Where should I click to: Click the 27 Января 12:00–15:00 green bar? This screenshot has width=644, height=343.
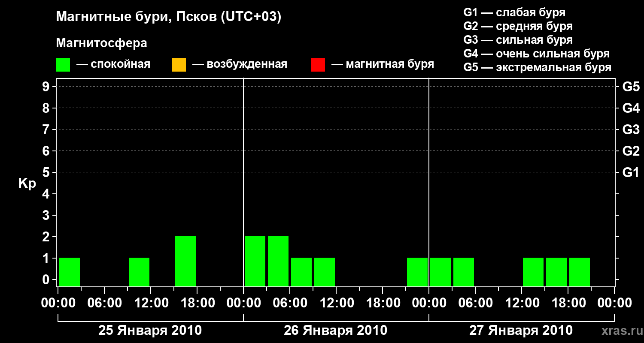click(x=533, y=272)
